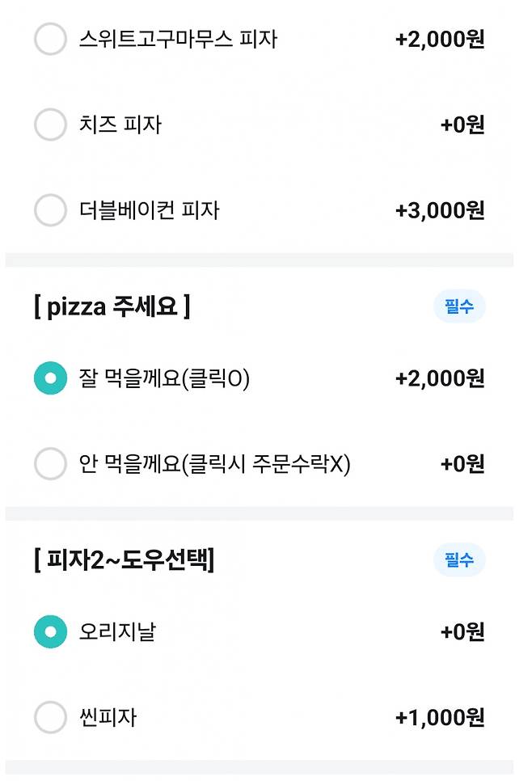Pick the 씬피자 dough radio button

tap(50, 717)
